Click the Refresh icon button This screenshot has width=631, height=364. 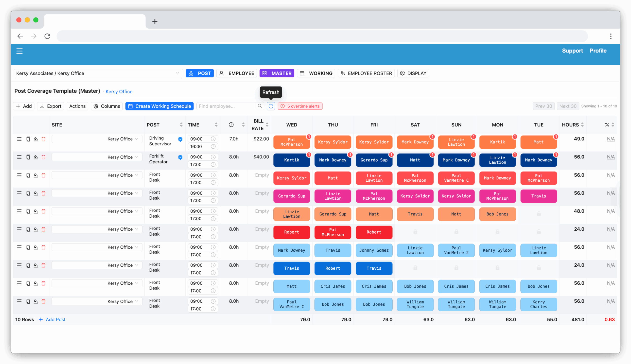[x=271, y=106]
